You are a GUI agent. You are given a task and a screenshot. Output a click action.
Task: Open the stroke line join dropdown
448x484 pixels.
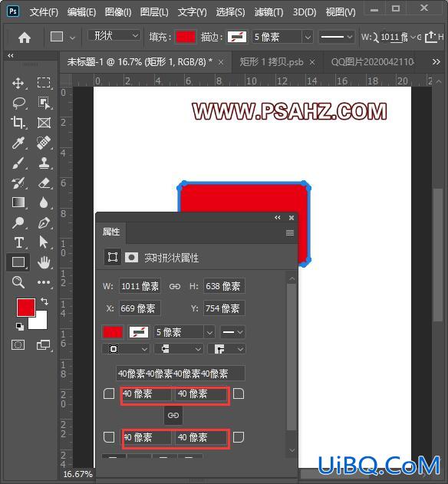226,349
